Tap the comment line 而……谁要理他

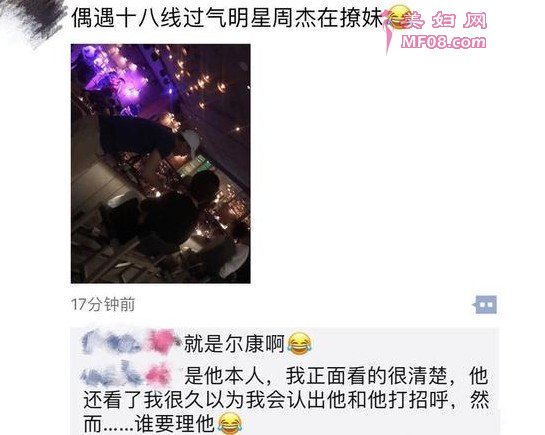pyautogui.click(x=149, y=423)
